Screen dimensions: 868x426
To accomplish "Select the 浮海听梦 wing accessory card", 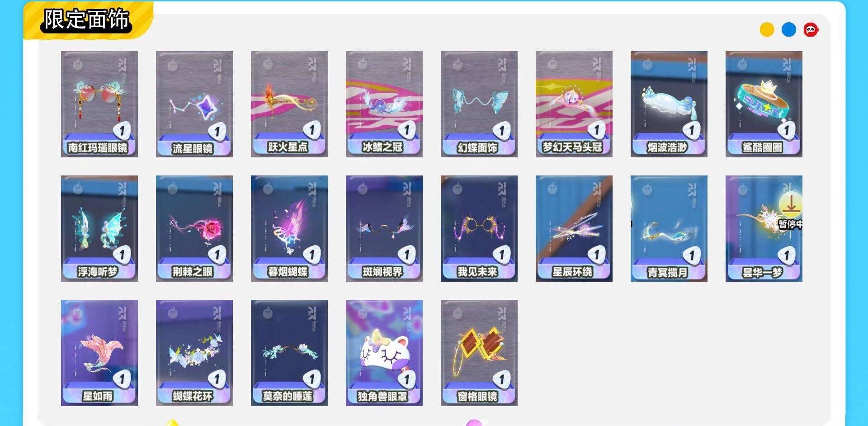I will pyautogui.click(x=99, y=228).
